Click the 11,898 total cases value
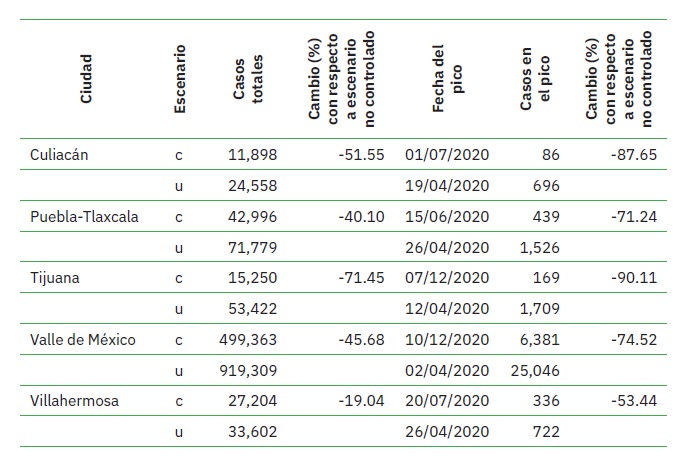Screen dimensions: 688x472 (x=252, y=155)
